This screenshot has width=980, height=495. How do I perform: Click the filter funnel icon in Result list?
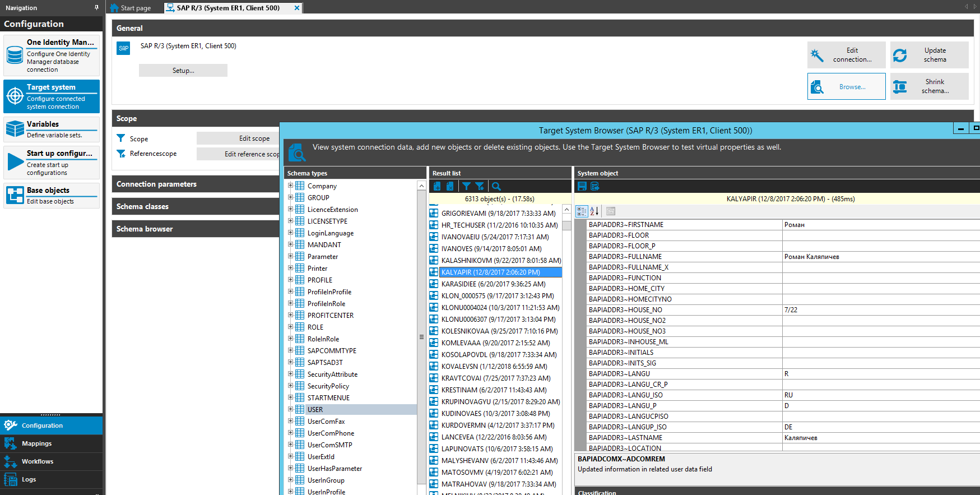466,186
